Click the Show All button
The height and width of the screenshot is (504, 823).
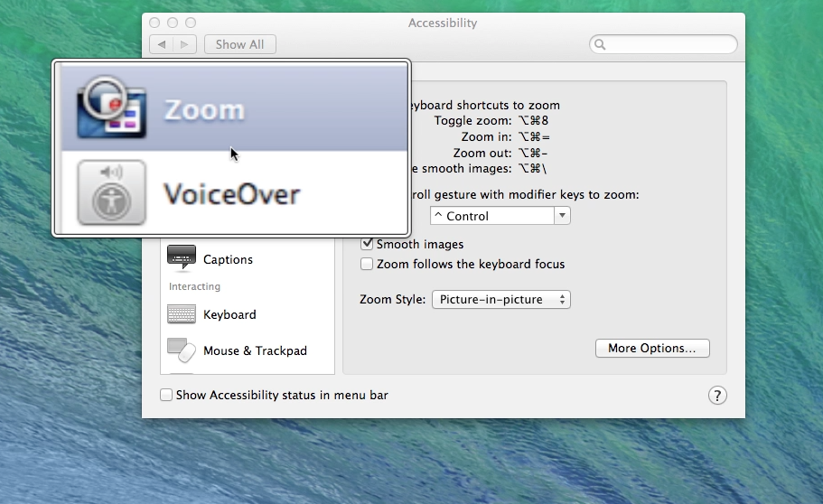tap(240, 44)
